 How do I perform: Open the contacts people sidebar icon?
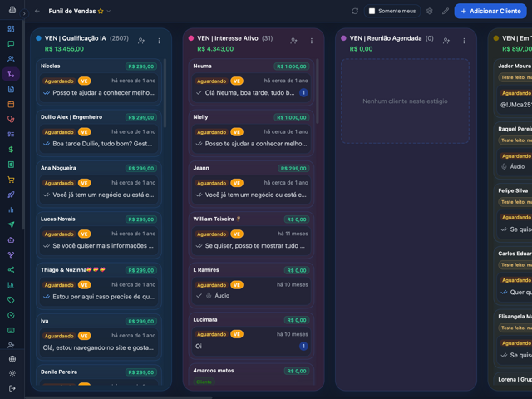tap(11, 59)
